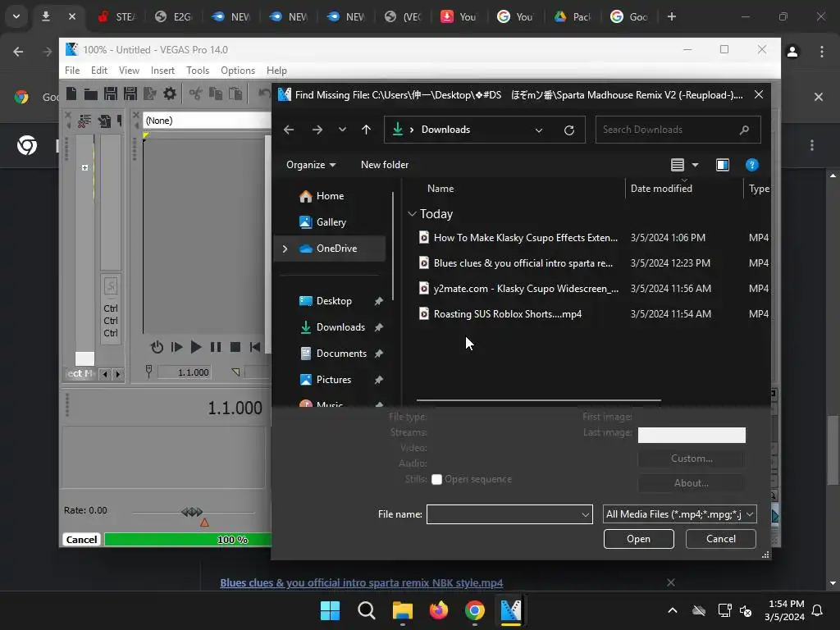Select 'y2mate.com - Klasky Csupo Widescreen' file

[x=526, y=289]
